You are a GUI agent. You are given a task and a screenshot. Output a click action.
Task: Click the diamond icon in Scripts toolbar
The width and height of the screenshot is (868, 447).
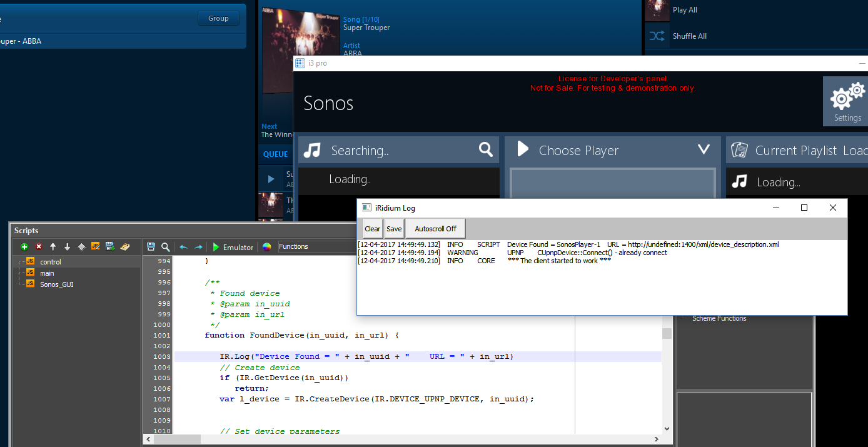[x=81, y=247]
